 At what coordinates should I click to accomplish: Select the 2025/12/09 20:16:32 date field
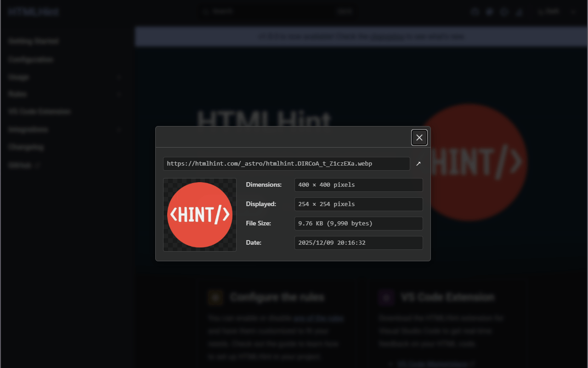358,243
